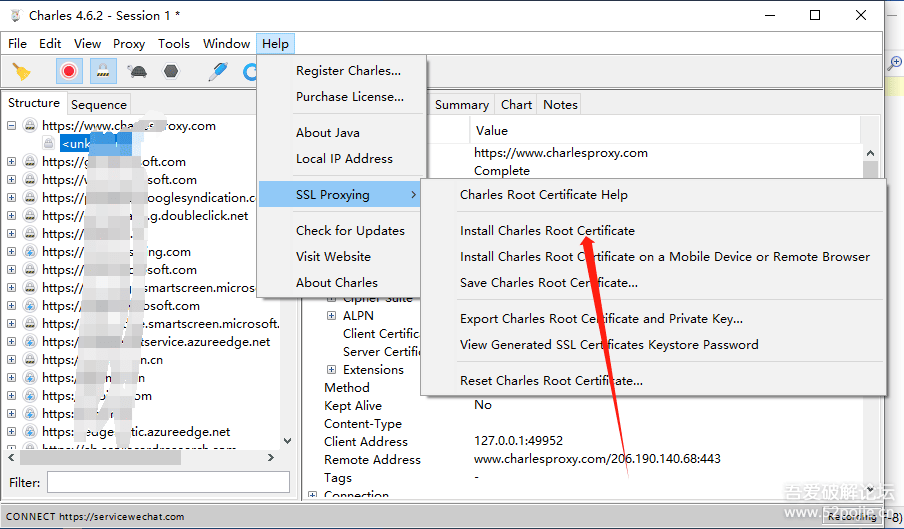The image size is (904, 529).
Task: Open Charles Root Certificate Help
Action: point(544,195)
